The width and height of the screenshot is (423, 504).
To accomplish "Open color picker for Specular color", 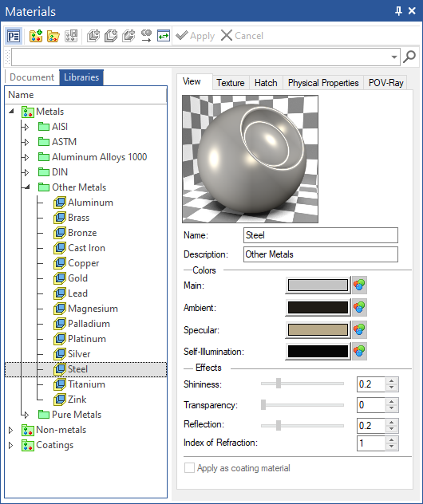I will (359, 330).
